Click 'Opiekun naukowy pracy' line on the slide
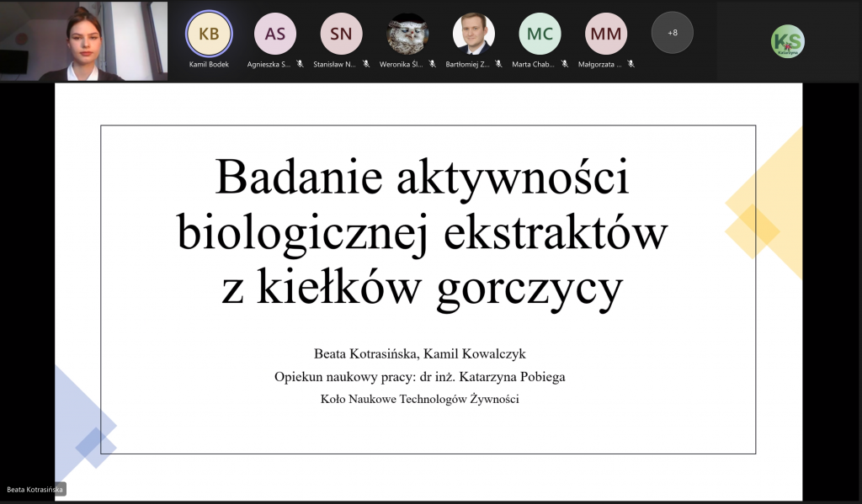This screenshot has height=504, width=862. tap(419, 376)
